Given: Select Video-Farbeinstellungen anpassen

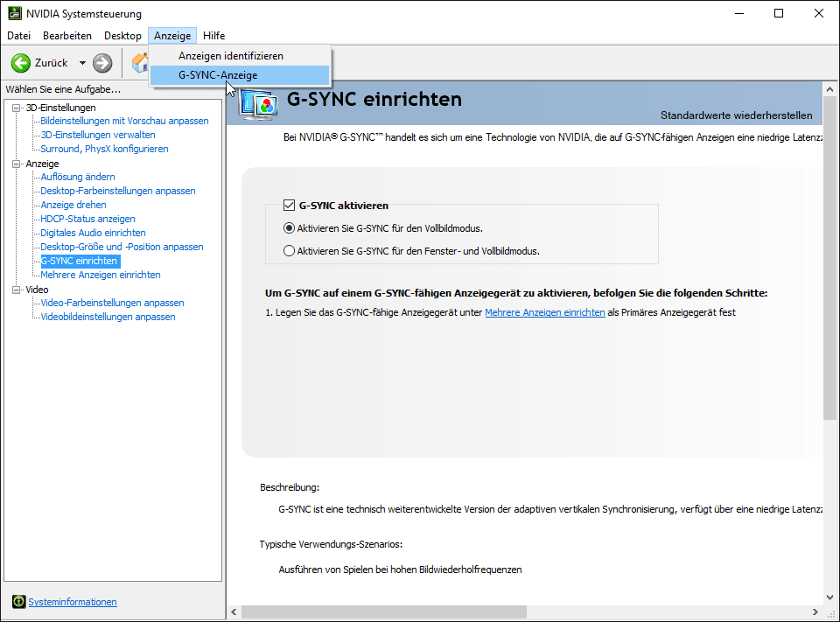Looking at the screenshot, I should [113, 303].
